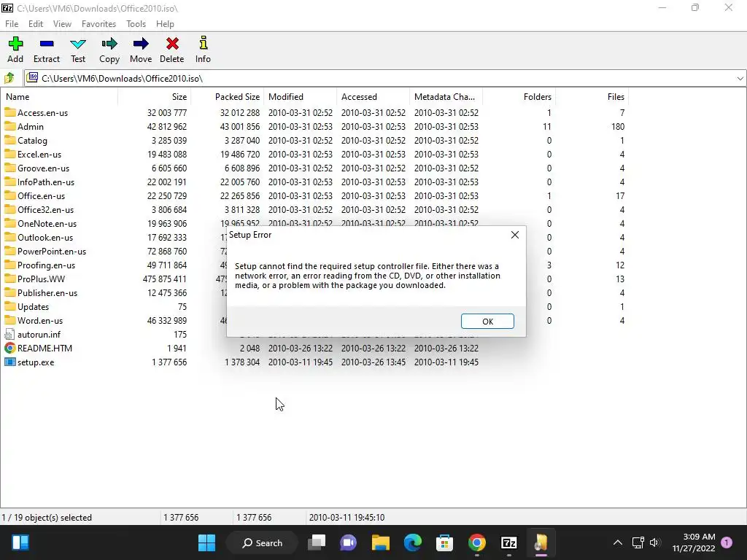Select the Groove.en-us folder

point(36,168)
